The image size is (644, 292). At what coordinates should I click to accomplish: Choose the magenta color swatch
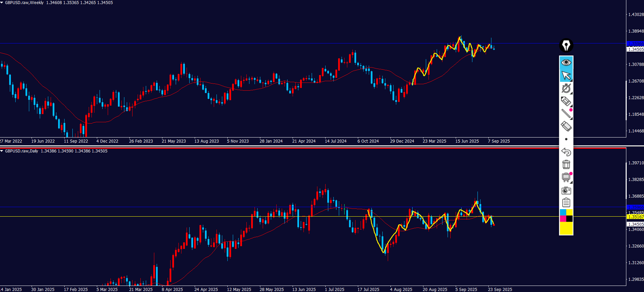[x=563, y=219]
